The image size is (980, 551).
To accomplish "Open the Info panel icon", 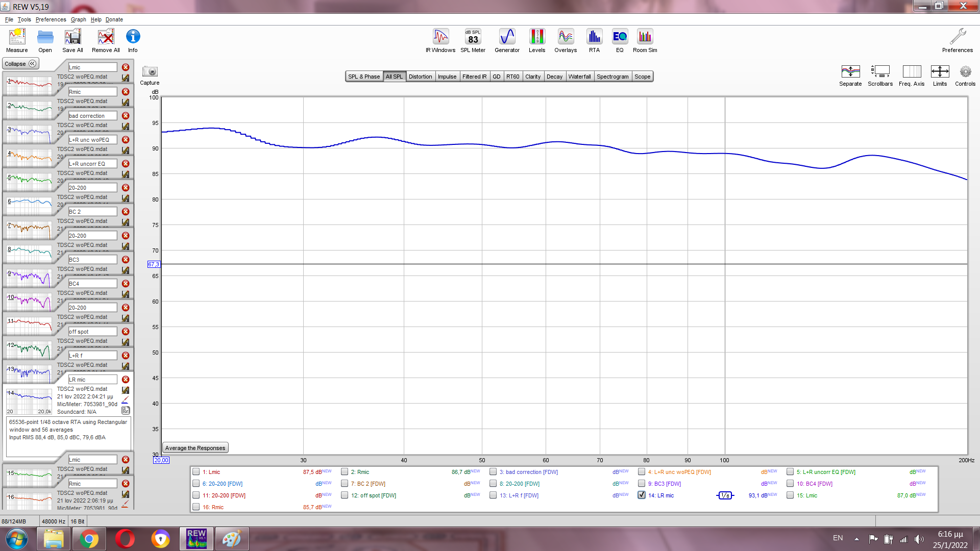I will [x=133, y=40].
